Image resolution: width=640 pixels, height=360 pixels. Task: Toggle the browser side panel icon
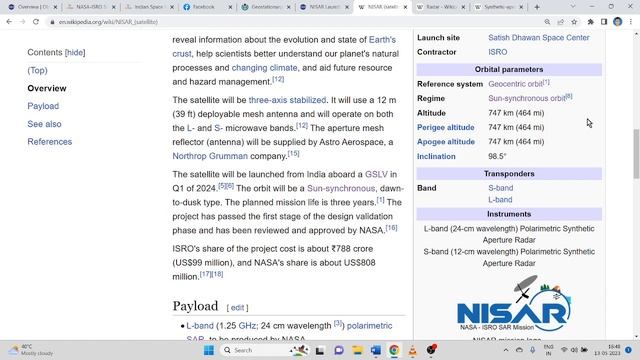pyautogui.click(x=604, y=22)
